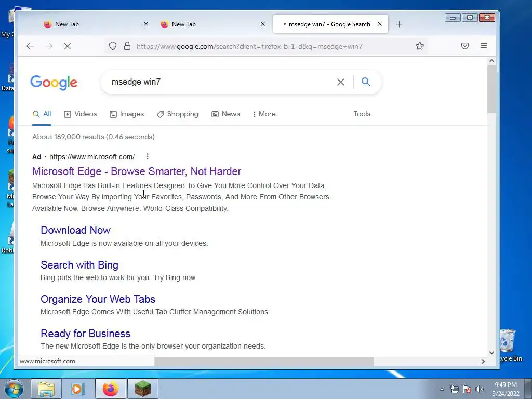Screen dimensions: 532x399
Task: Open the News results tab
Action: (225, 114)
